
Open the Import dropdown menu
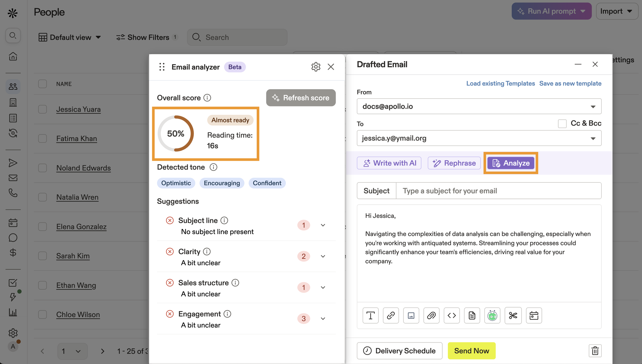(616, 11)
